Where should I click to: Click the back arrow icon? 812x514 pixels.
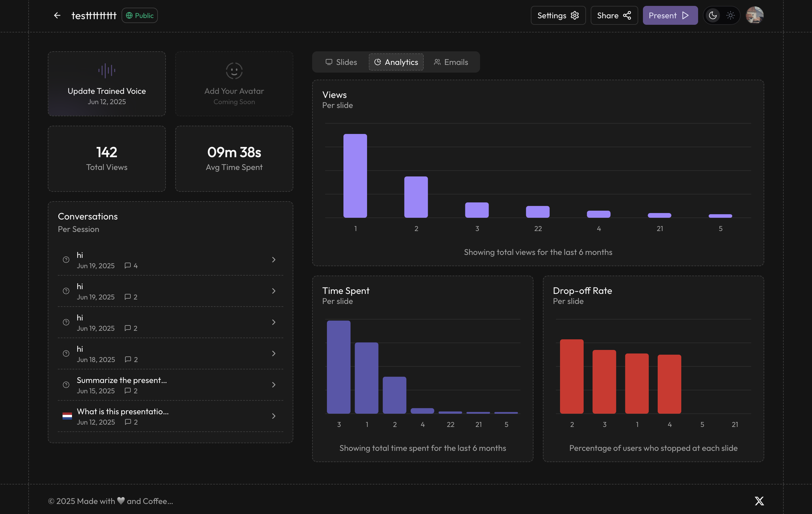click(57, 16)
